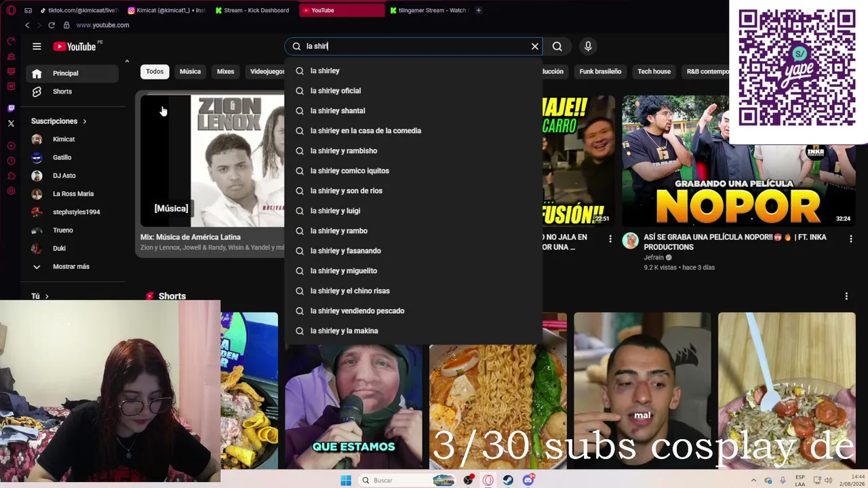Switch to the Kimicat Instagram tab
The height and width of the screenshot is (488, 868).
(166, 10)
